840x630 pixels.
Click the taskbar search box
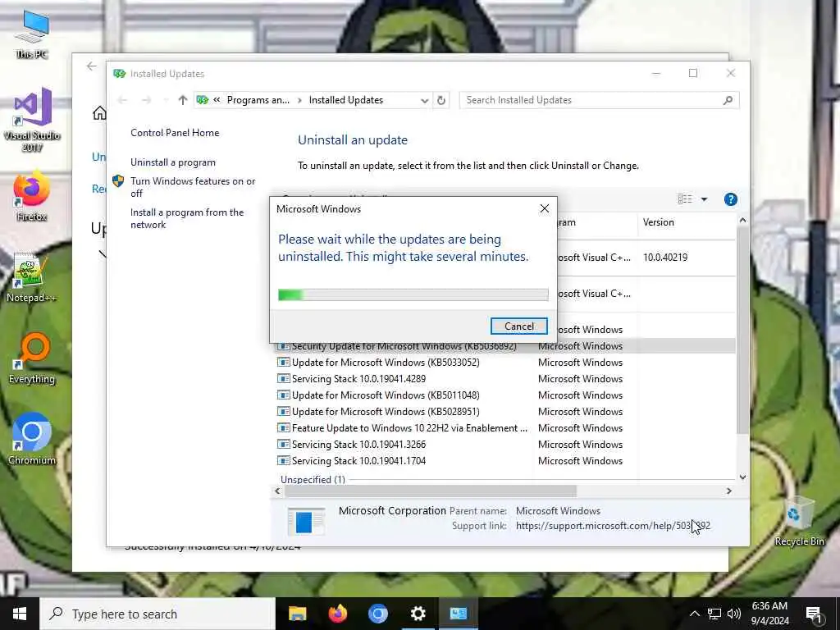[x=157, y=614]
